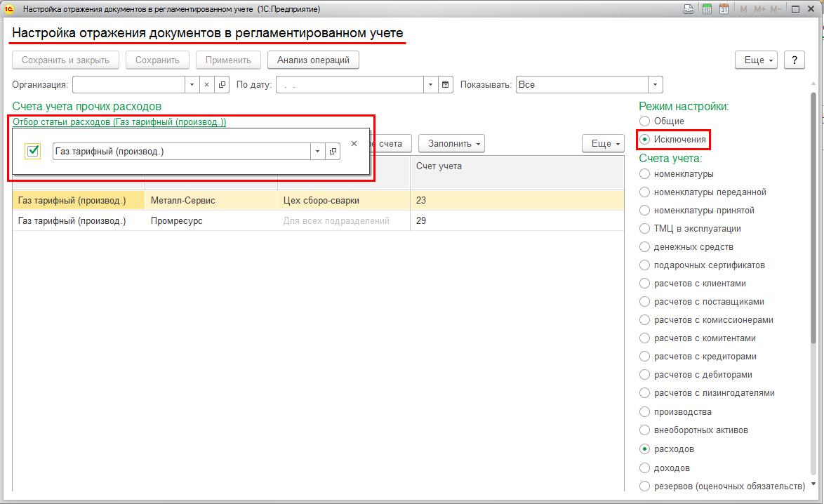
Task: Open Анализ операций
Action: [313, 60]
